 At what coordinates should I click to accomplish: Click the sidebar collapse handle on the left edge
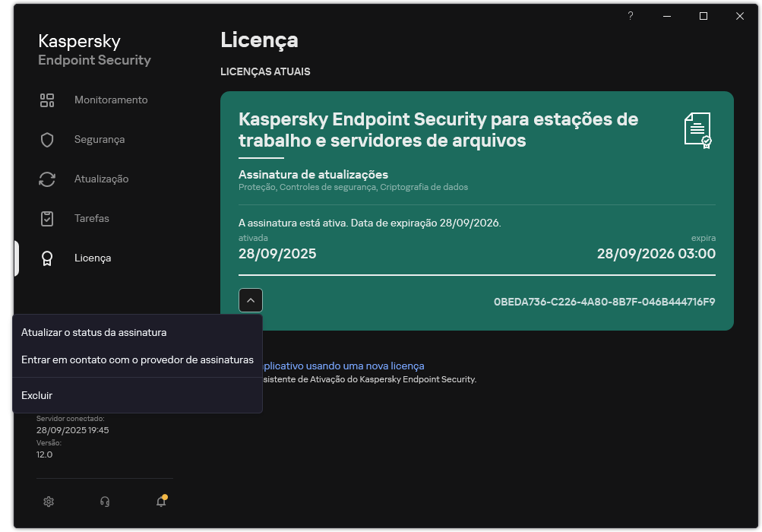pos(17,258)
